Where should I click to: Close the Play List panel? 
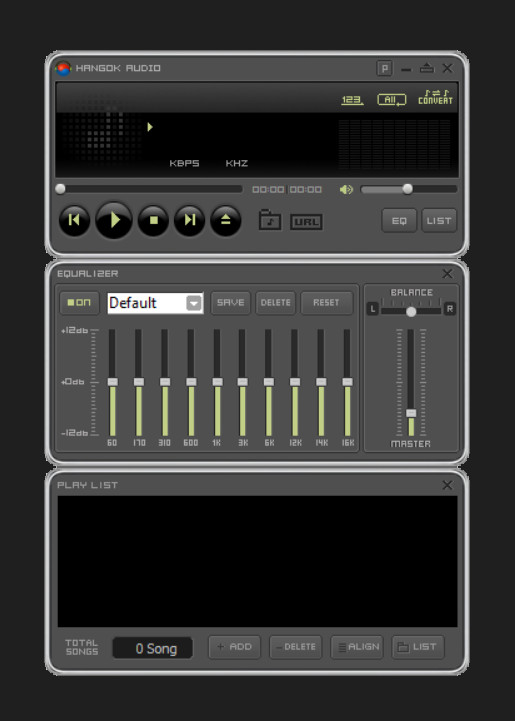447,485
